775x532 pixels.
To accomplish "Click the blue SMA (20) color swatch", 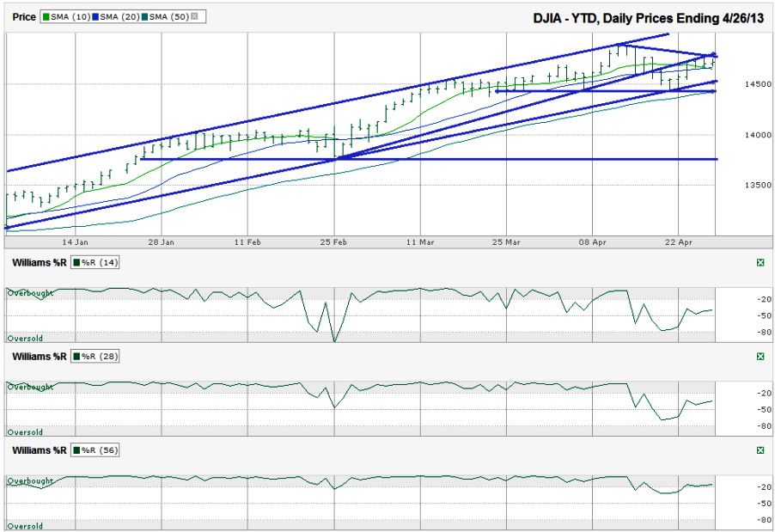I will pyautogui.click(x=95, y=17).
